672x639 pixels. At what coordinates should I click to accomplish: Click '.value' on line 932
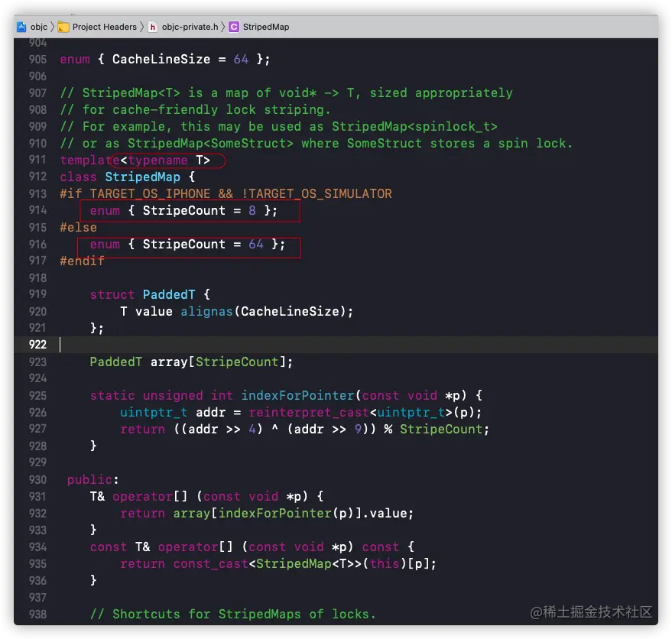click(x=385, y=514)
